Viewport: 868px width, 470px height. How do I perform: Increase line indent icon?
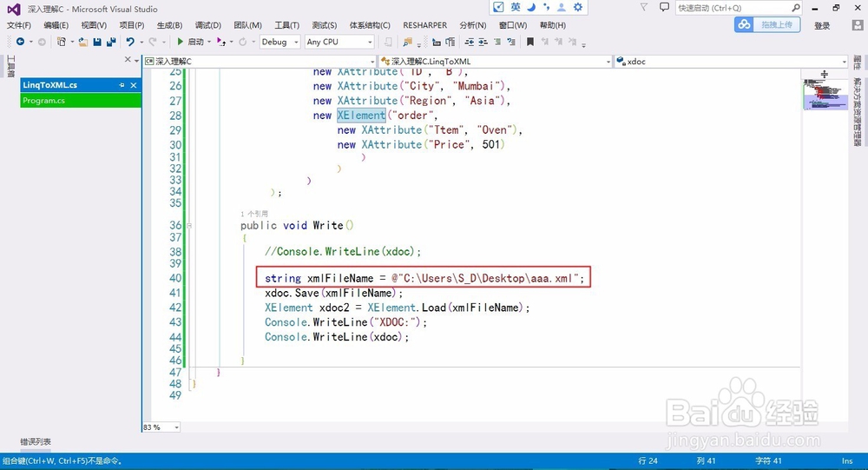coord(483,42)
